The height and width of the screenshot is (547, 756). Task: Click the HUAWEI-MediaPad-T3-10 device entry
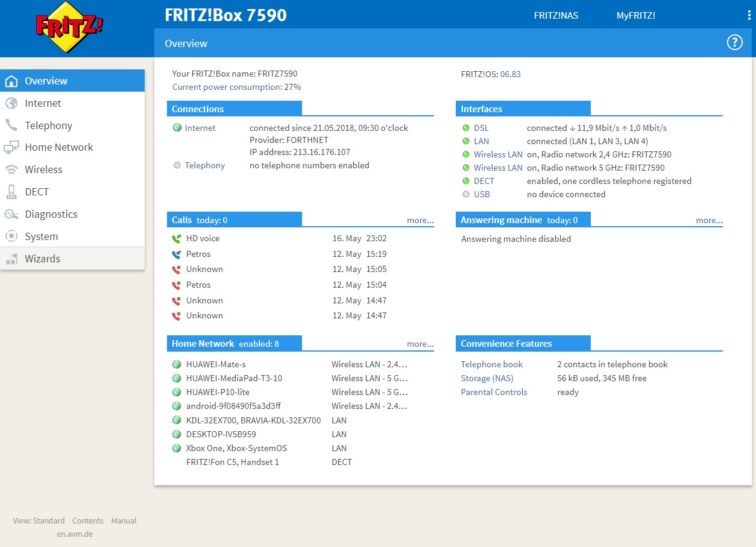[x=234, y=378]
